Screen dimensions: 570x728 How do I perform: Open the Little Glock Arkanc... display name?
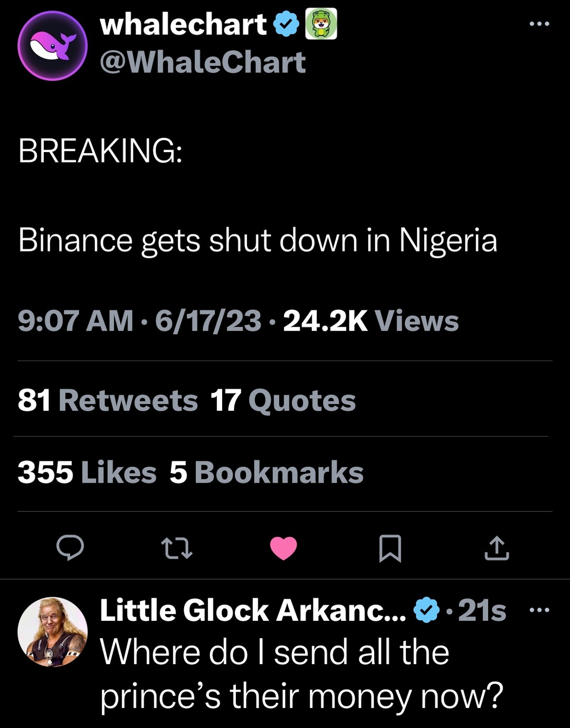[x=252, y=611]
